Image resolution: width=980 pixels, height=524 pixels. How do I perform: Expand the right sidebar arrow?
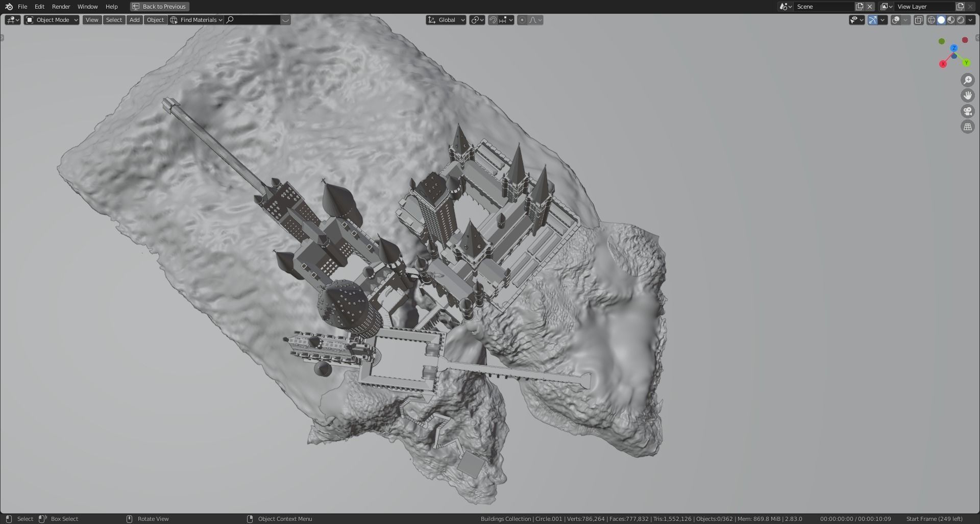tap(977, 38)
